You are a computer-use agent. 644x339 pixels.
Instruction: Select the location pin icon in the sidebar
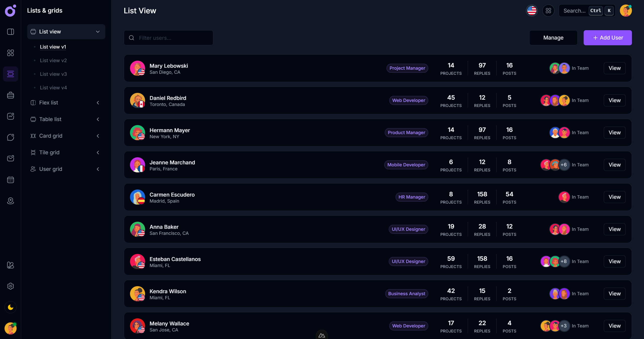click(x=10, y=201)
